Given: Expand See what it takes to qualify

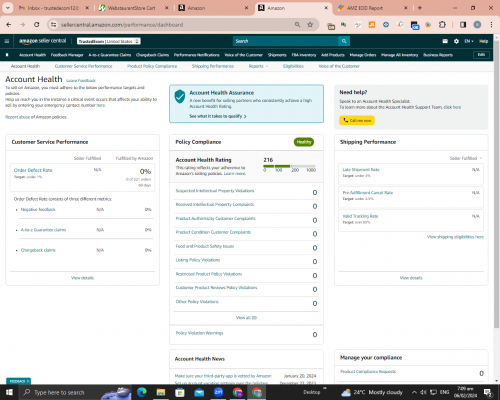Looking at the screenshot, I should tap(218, 116).
